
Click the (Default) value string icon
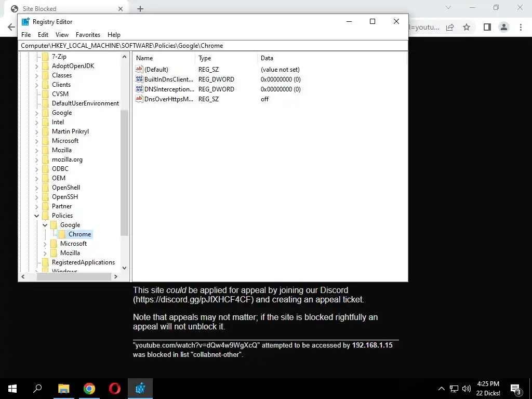tap(139, 69)
